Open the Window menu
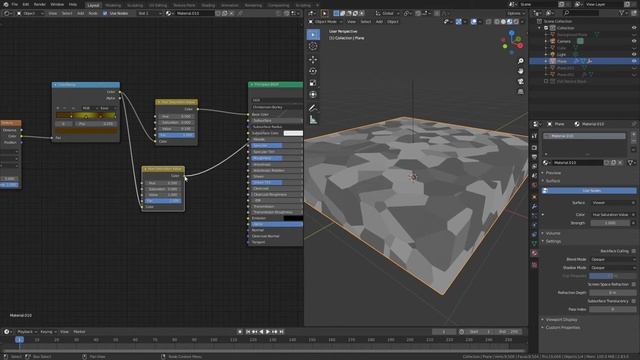 57,4
